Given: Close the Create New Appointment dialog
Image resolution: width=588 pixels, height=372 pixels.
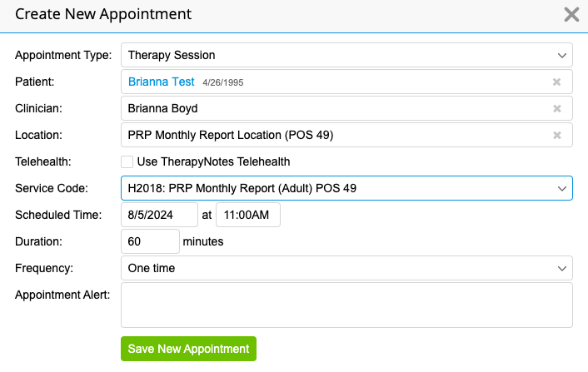Looking at the screenshot, I should pos(571,14).
